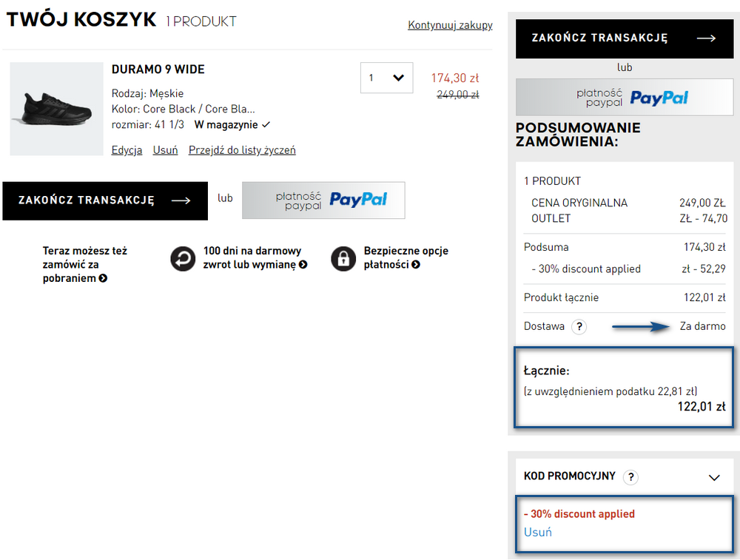Click the left Zakończ transakcję button

click(x=105, y=200)
